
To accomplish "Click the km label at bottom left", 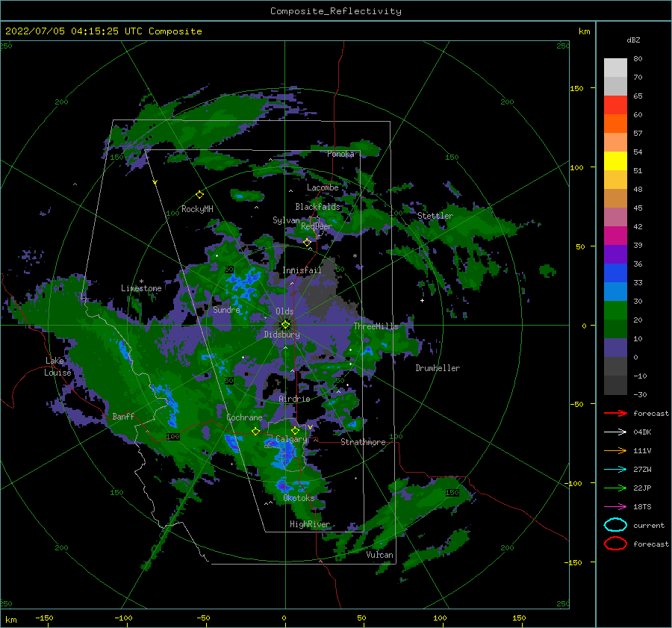I will click(x=10, y=620).
